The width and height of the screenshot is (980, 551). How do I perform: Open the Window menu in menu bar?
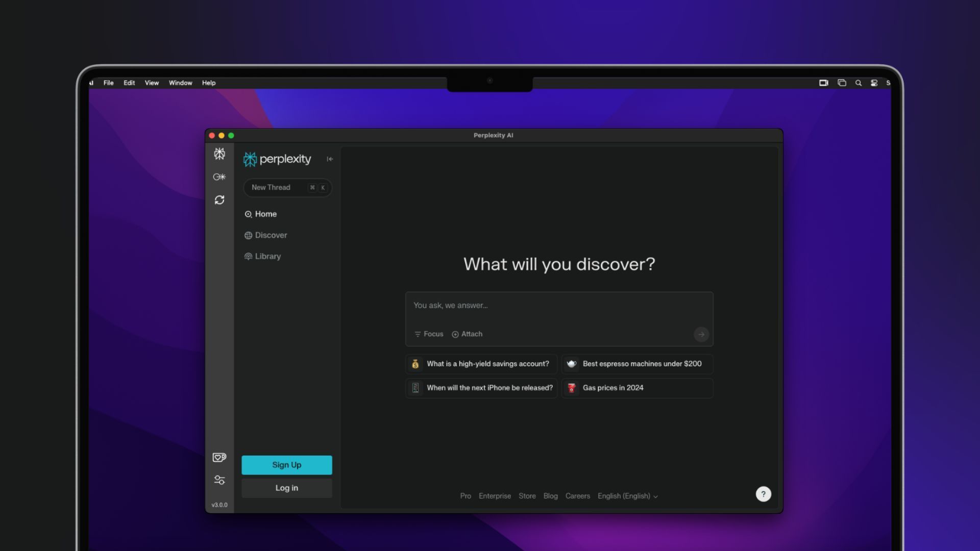tap(181, 83)
